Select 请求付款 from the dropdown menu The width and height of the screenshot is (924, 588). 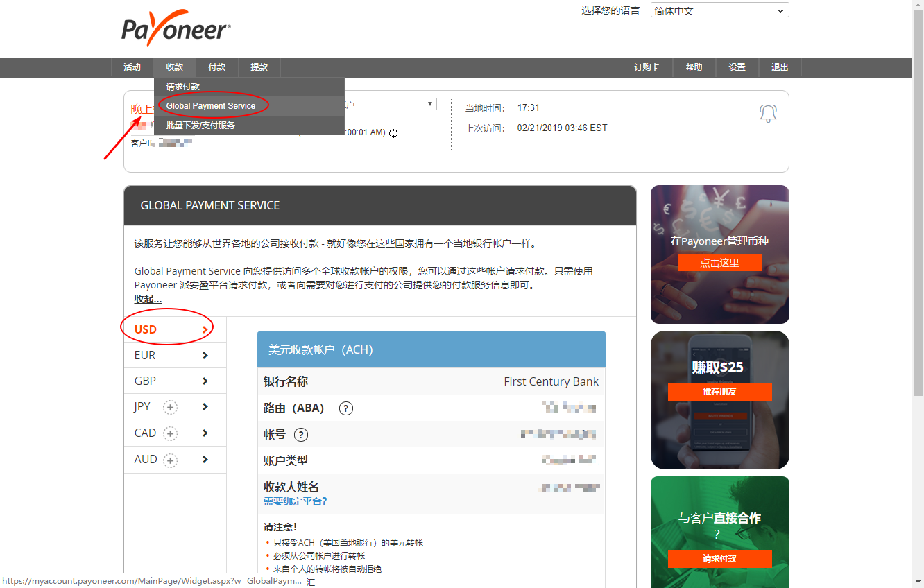click(x=250, y=87)
